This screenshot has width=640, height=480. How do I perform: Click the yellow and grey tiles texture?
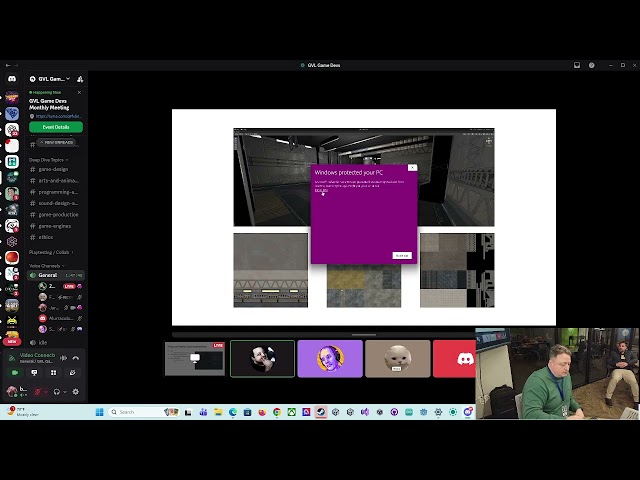point(364,286)
